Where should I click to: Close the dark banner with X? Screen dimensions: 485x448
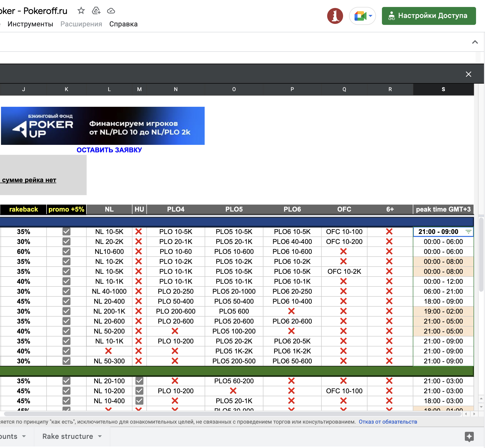(x=468, y=74)
